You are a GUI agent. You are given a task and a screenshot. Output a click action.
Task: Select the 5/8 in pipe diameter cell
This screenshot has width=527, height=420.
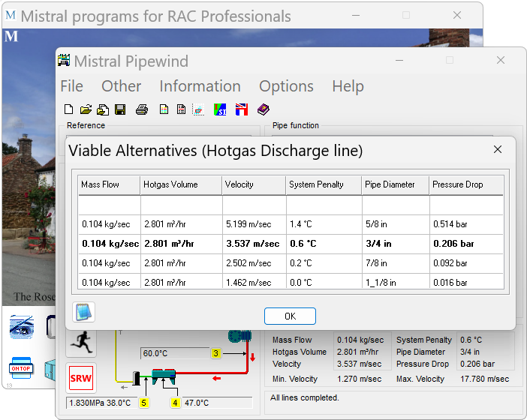click(396, 224)
